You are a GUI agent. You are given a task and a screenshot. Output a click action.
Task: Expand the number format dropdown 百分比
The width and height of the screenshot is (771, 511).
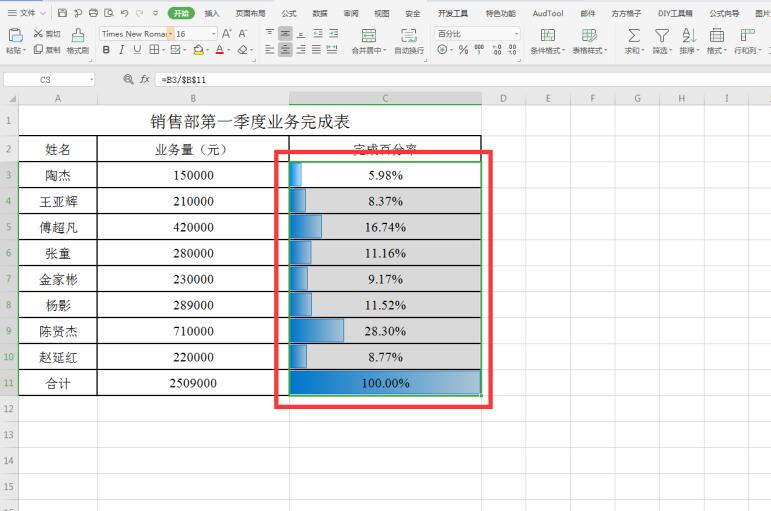click(x=516, y=33)
